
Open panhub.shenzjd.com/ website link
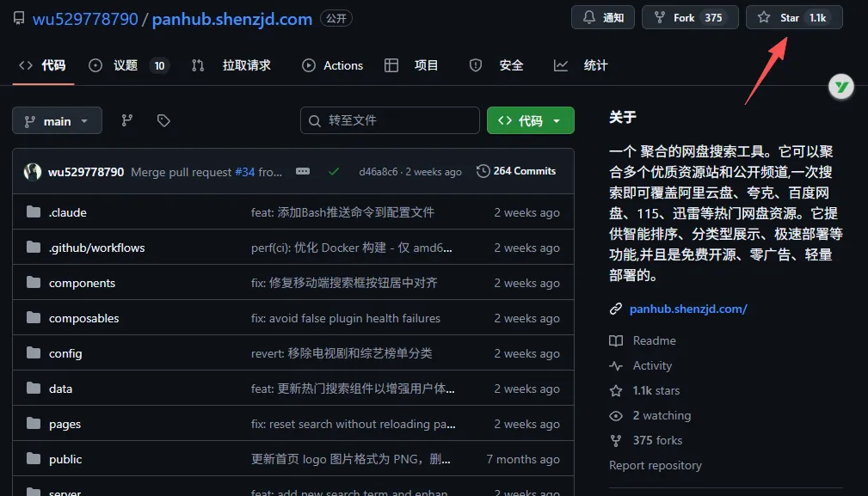click(688, 309)
